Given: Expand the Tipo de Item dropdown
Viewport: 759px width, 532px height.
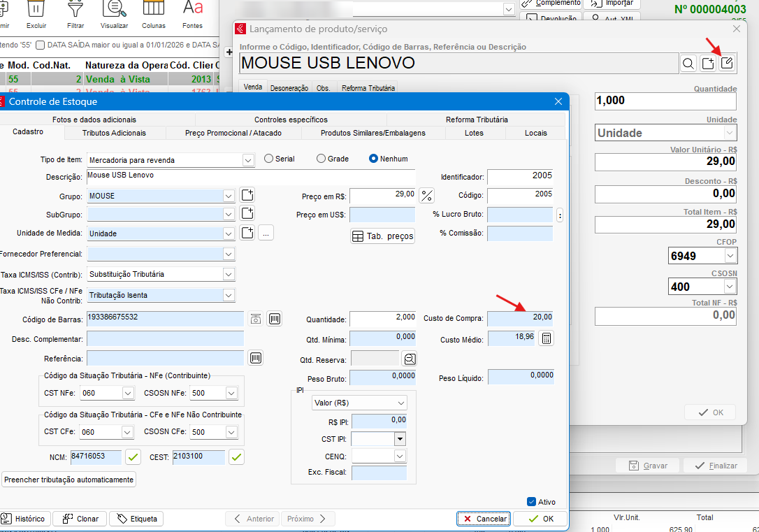Looking at the screenshot, I should [x=248, y=160].
